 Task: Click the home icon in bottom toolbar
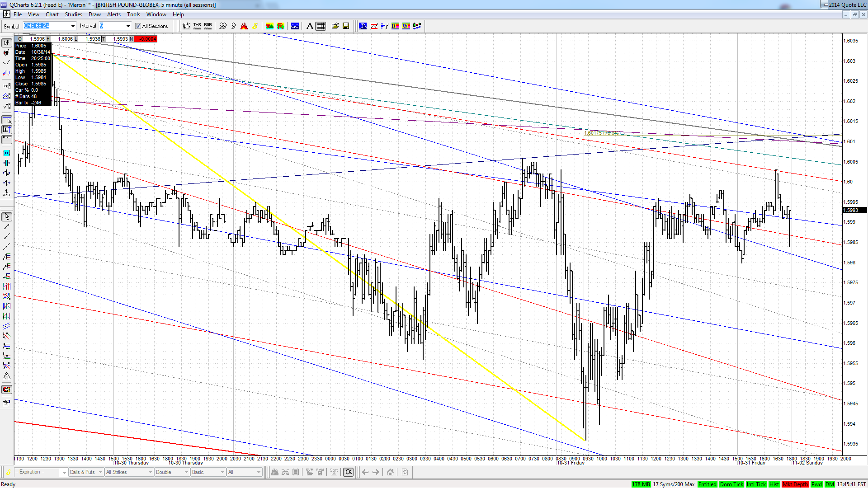(390, 472)
